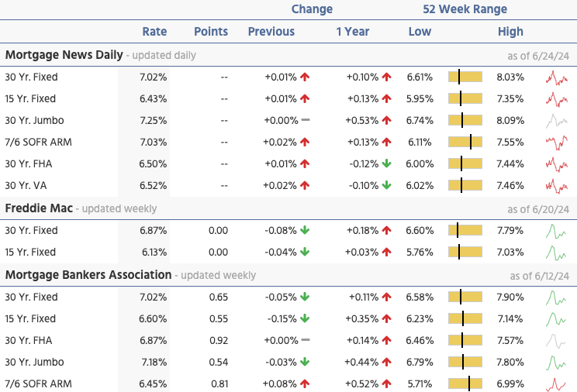
Task: Click the MND 30 Yr. VA sparkline chart
Action: [557, 186]
